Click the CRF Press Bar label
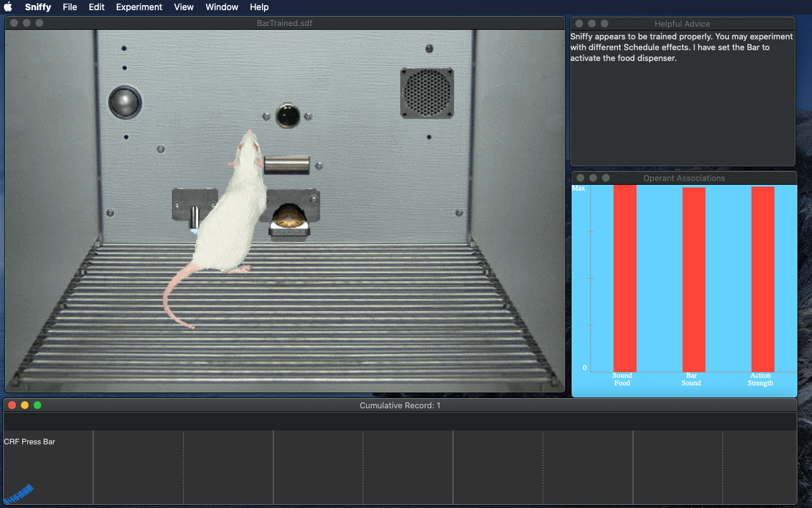 click(29, 441)
